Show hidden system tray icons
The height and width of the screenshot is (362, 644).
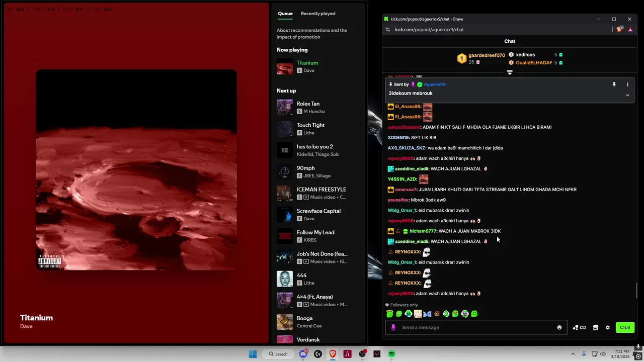click(x=573, y=354)
